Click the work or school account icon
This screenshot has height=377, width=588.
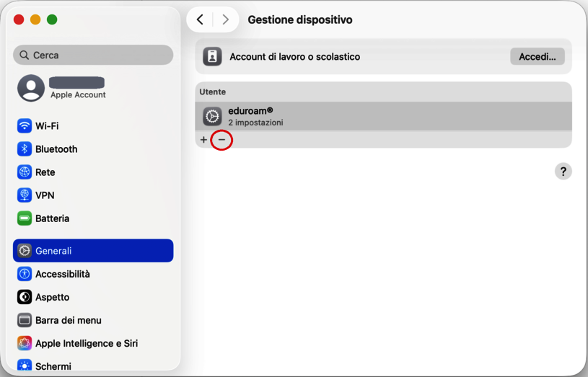(212, 57)
